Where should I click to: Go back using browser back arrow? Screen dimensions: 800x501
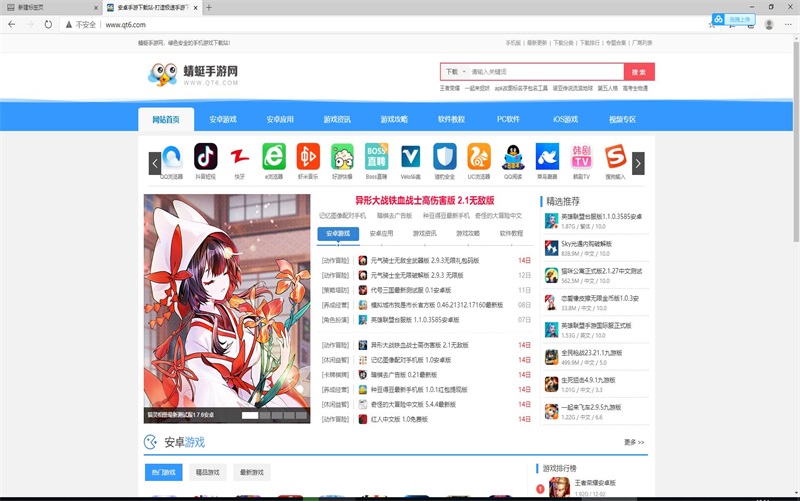[12, 24]
